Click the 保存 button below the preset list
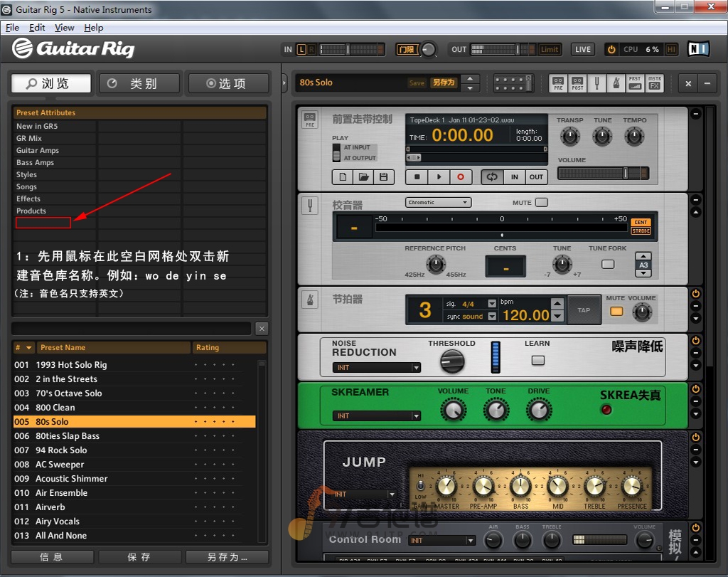 140,556
